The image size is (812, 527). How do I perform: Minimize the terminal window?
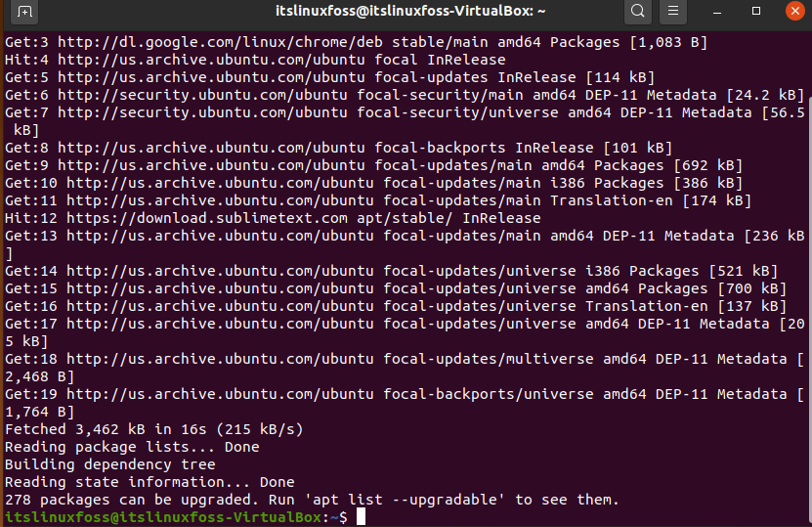coord(716,12)
